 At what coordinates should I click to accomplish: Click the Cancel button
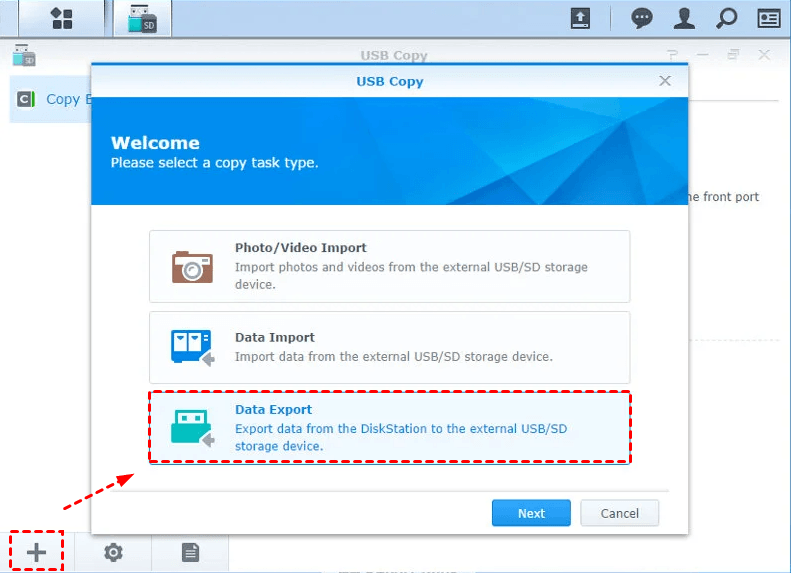tap(619, 513)
